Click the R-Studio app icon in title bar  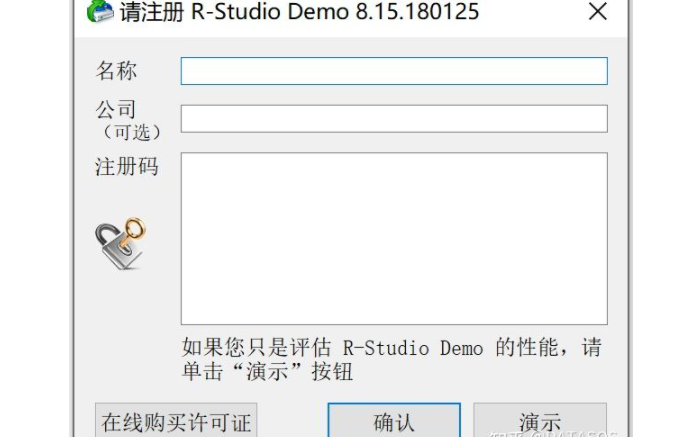point(100,11)
